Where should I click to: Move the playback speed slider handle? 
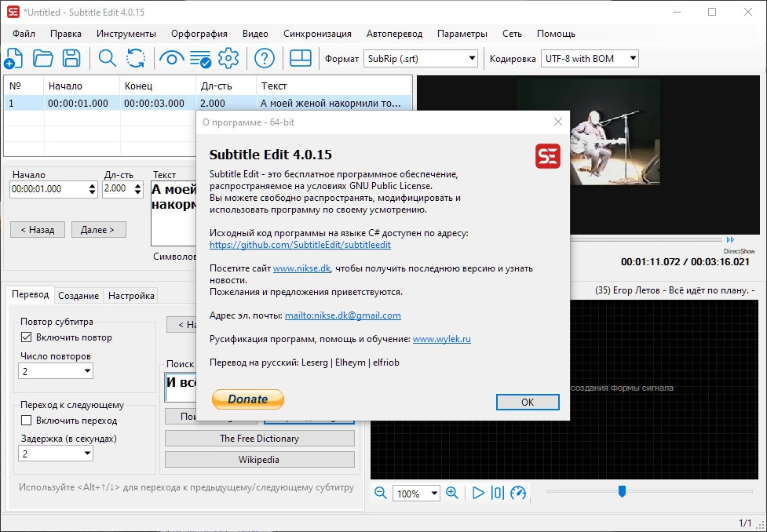point(622,491)
